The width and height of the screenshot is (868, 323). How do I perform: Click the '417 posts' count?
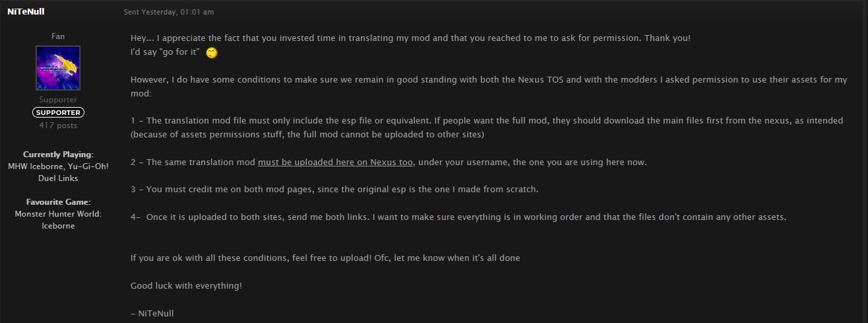pyautogui.click(x=58, y=126)
